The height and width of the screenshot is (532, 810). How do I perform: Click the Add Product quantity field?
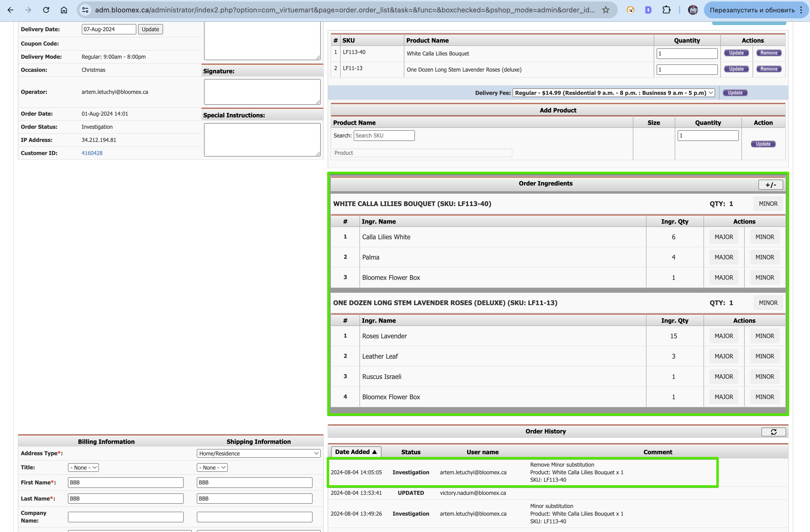tap(708, 136)
